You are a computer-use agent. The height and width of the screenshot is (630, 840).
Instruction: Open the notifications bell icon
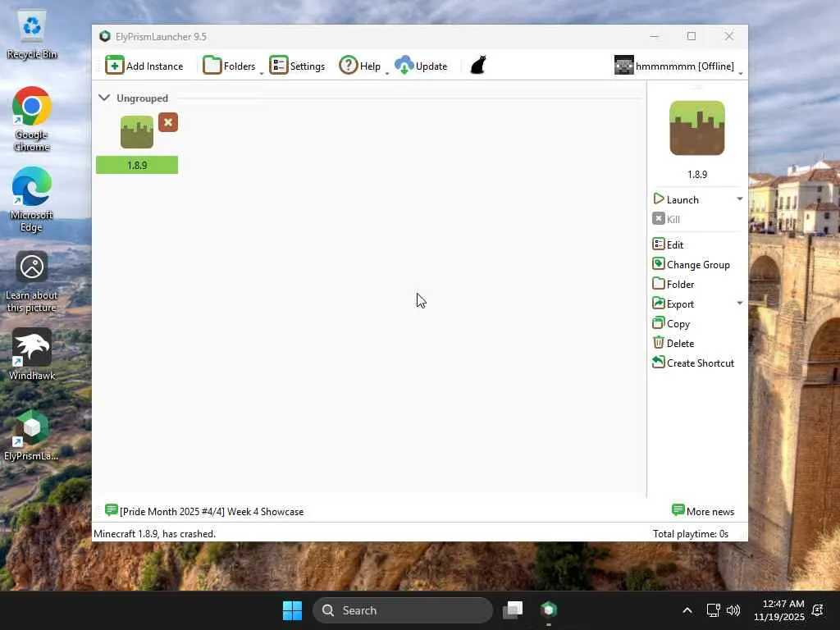(818, 610)
